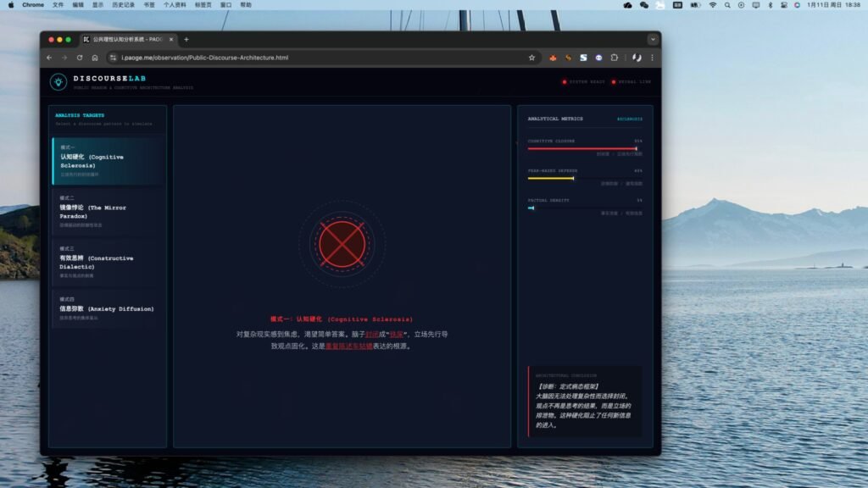Go to the browser home page icon
This screenshot has height=488, width=868.
coord(95,58)
